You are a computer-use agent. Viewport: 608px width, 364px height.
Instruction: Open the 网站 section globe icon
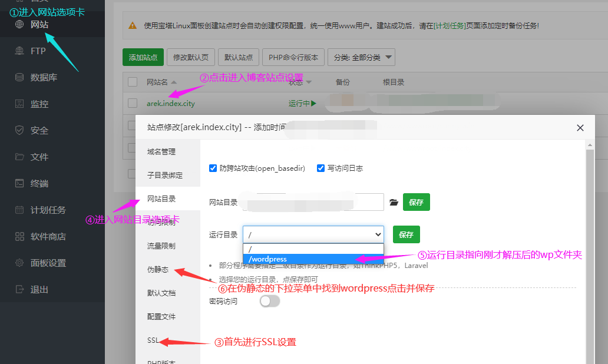19,24
